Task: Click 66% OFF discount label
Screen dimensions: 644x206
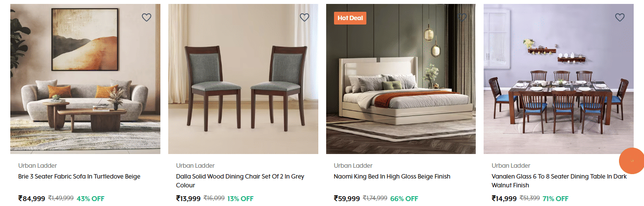Action: [x=404, y=199]
